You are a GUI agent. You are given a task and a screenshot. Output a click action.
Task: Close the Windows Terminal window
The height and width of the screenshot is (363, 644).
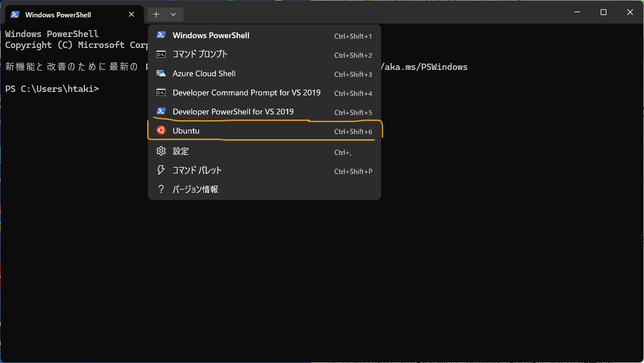pyautogui.click(x=630, y=12)
